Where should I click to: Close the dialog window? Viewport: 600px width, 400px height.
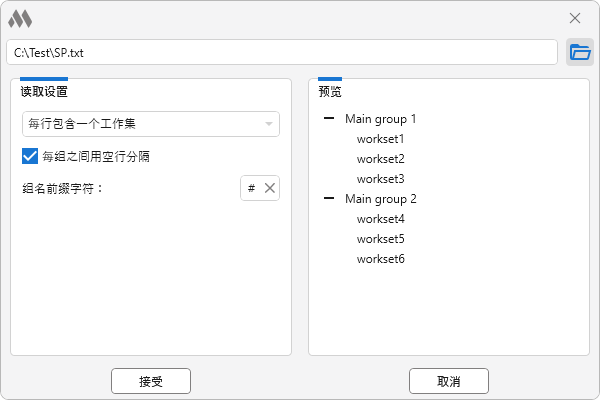pyautogui.click(x=575, y=18)
